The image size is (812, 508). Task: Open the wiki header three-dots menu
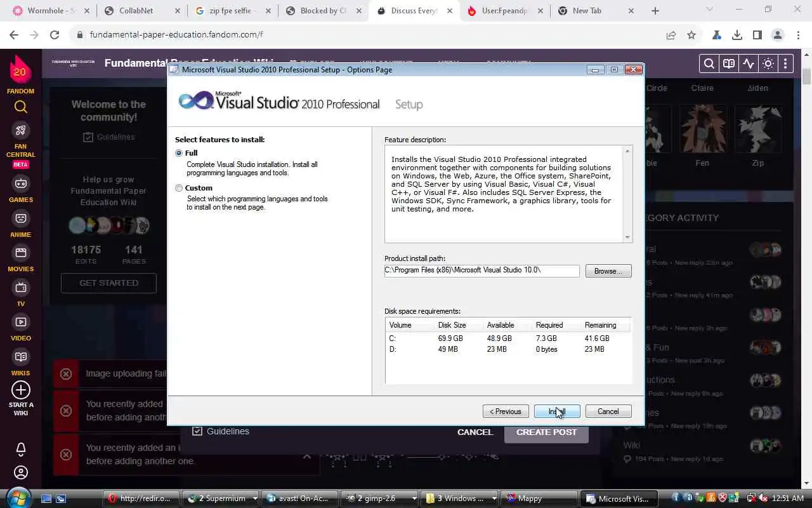785,63
